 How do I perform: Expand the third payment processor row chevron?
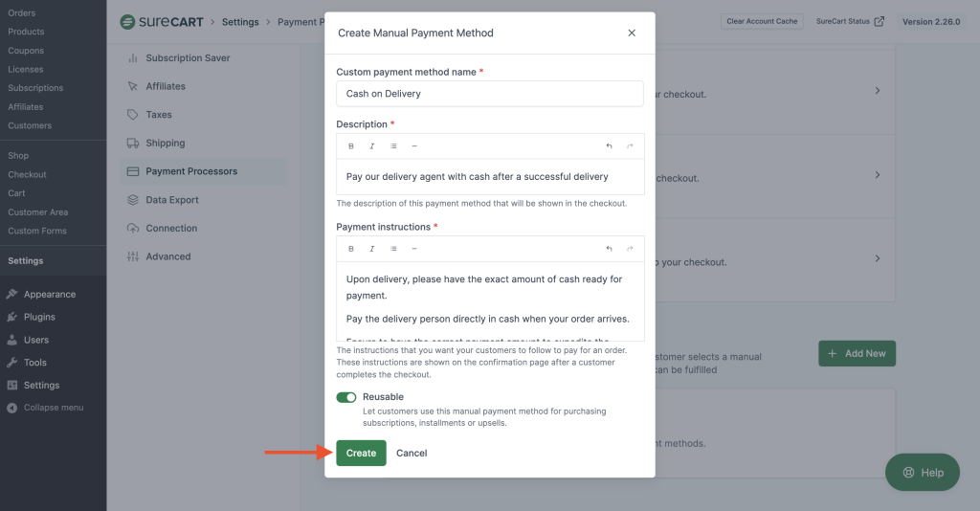click(878, 258)
